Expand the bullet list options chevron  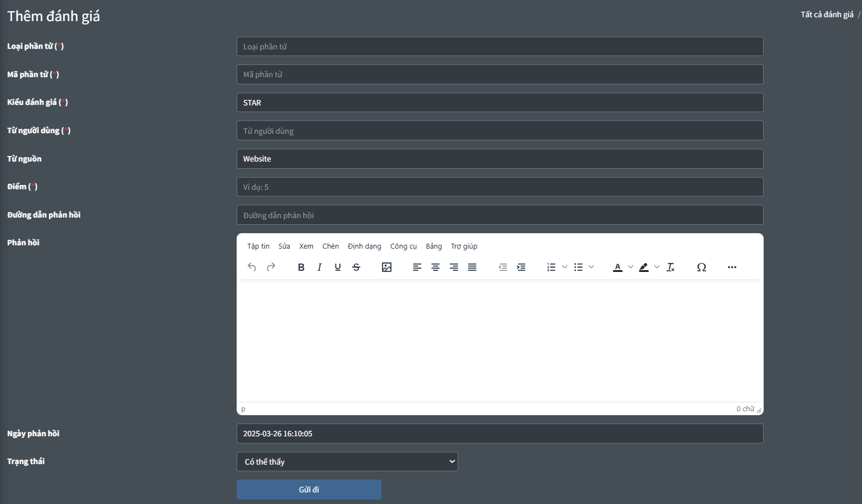coord(593,267)
